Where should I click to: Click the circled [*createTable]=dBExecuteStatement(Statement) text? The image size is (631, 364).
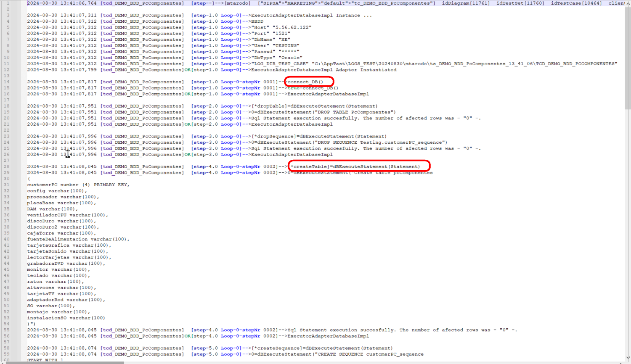point(355,166)
